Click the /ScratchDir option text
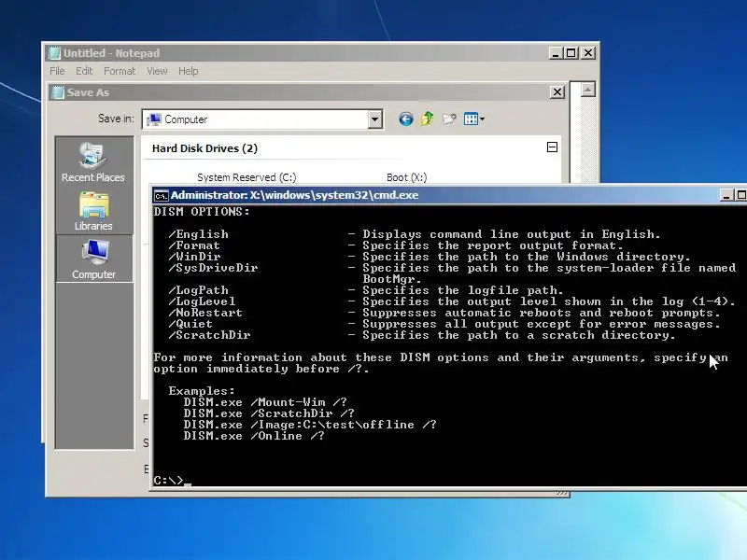 [x=209, y=335]
